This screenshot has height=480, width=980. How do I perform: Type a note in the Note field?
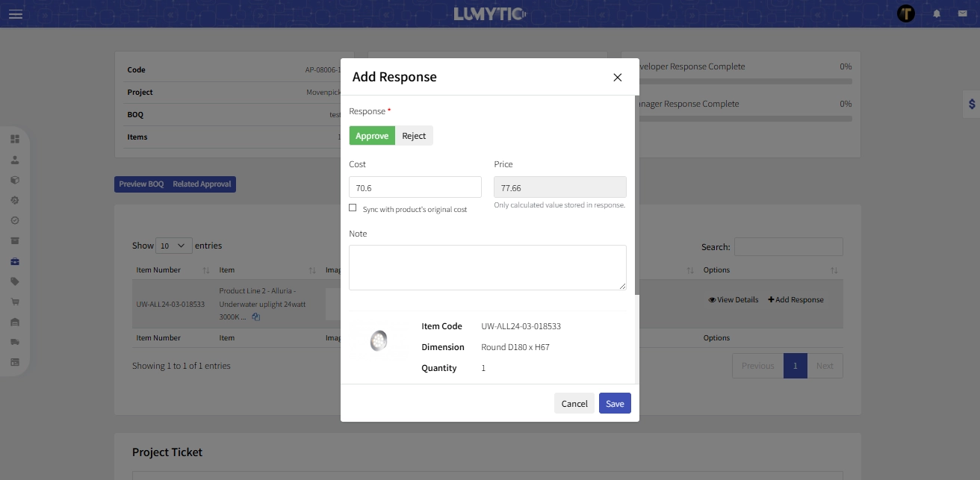(487, 267)
